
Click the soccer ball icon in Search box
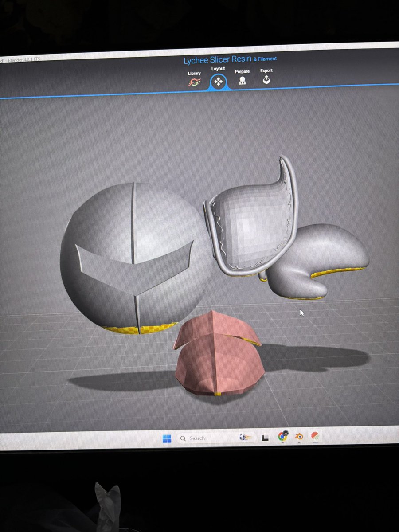point(245,438)
